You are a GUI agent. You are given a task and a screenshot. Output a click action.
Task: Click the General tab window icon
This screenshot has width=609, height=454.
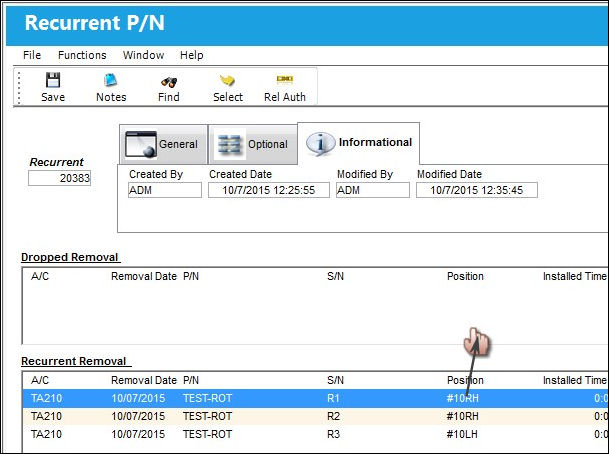pos(141,144)
